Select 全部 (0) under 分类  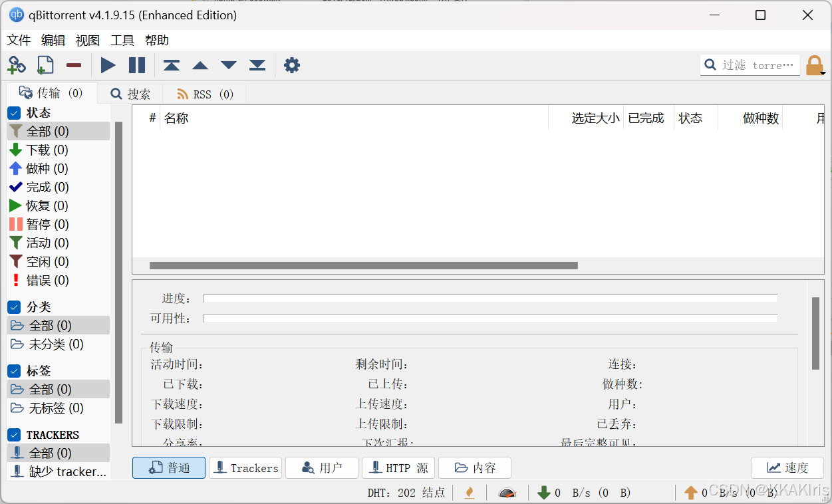[x=59, y=326]
